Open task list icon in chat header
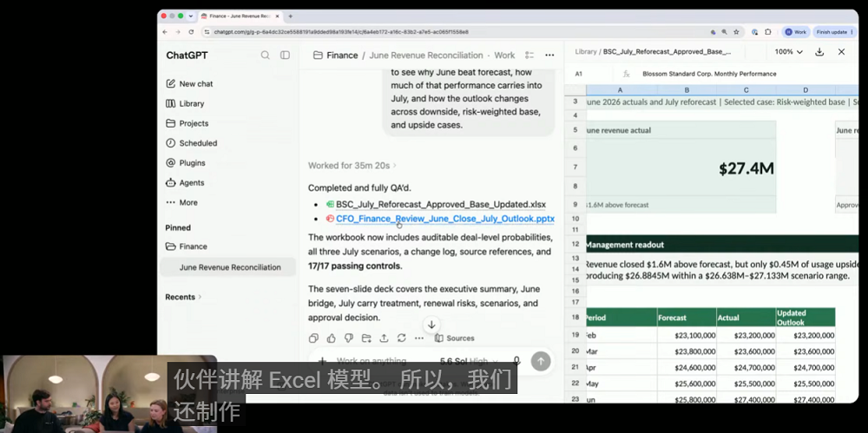868x433 pixels. tap(529, 56)
